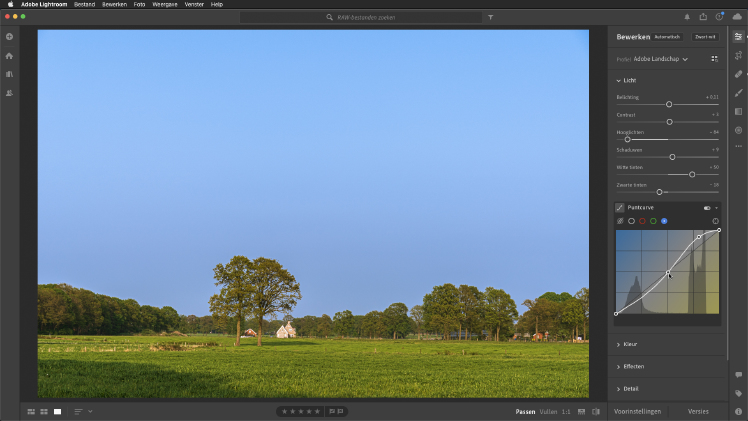This screenshot has height=421, width=748.
Task: Flag photo as picked
Action: point(332,411)
